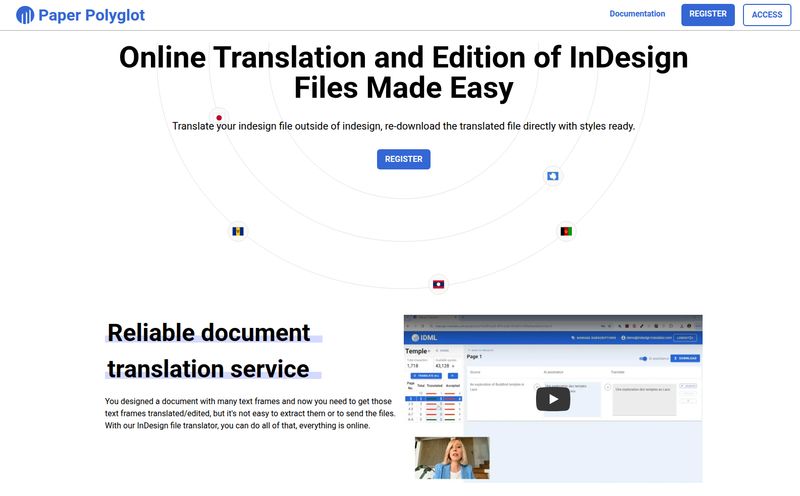Click the Barbados flag icon
Viewport: 800px width, 496px height.
pyautogui.click(x=238, y=231)
